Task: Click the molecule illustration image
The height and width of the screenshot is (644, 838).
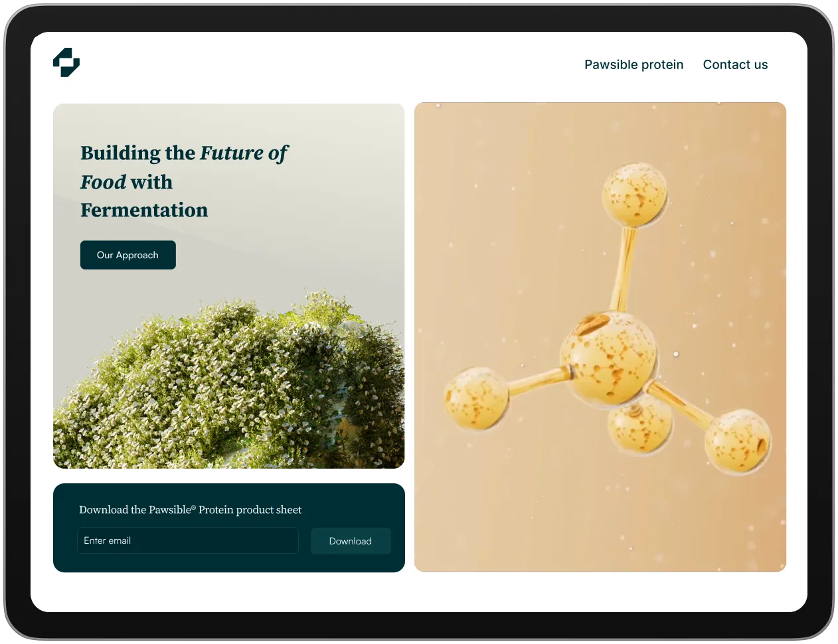Action: point(600,337)
